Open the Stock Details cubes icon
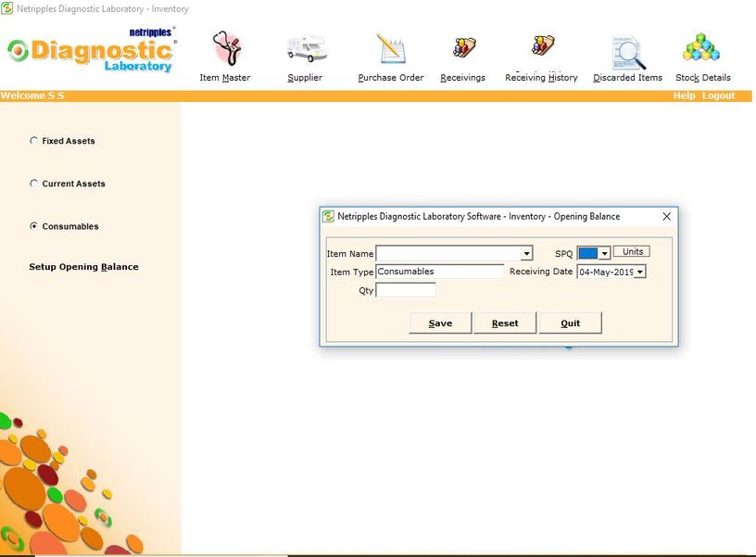Image resolution: width=756 pixels, height=557 pixels. point(701,47)
